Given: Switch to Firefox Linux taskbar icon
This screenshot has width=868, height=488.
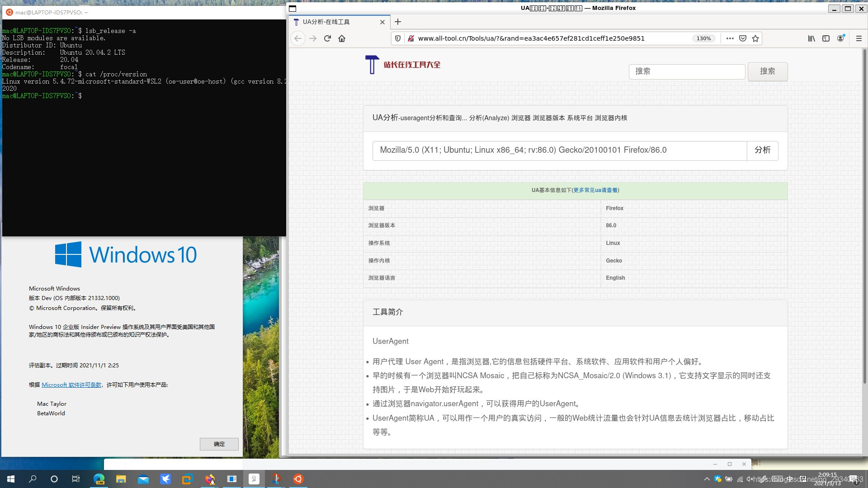Looking at the screenshot, I should pyautogui.click(x=210, y=479).
